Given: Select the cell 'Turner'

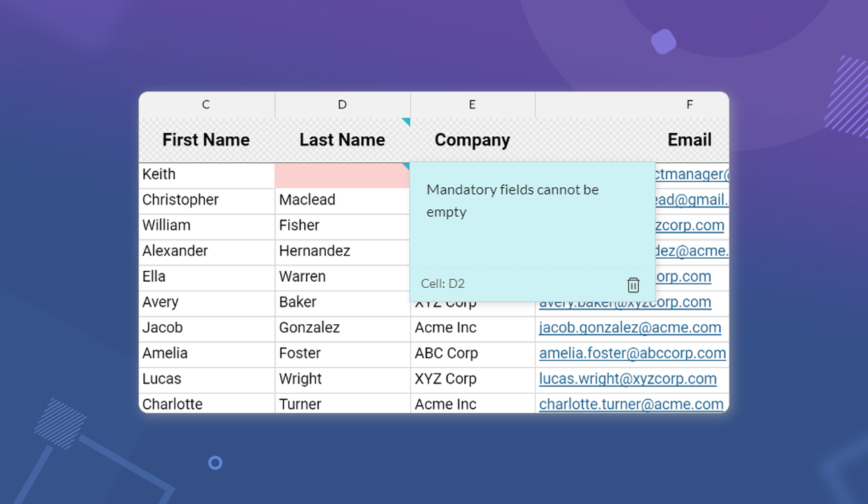Looking at the screenshot, I should [343, 404].
